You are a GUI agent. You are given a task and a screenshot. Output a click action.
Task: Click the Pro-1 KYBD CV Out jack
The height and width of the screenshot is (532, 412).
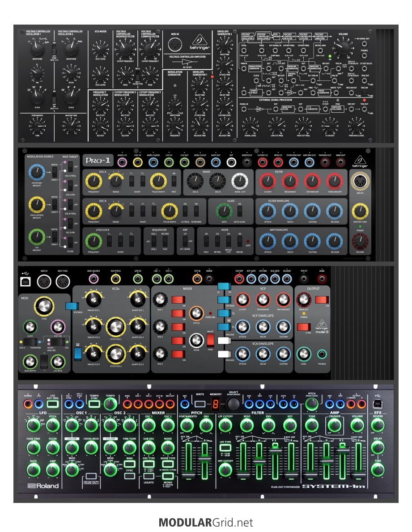tap(200, 162)
